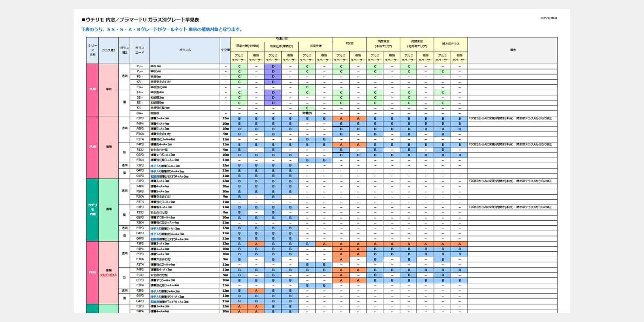Click the 2025/7/7時点 date label
The image size is (644, 322).
[x=548, y=18]
